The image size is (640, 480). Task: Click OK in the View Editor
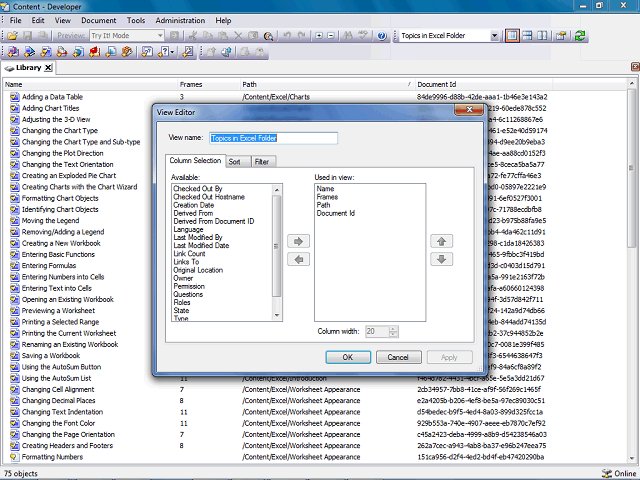tap(348, 357)
